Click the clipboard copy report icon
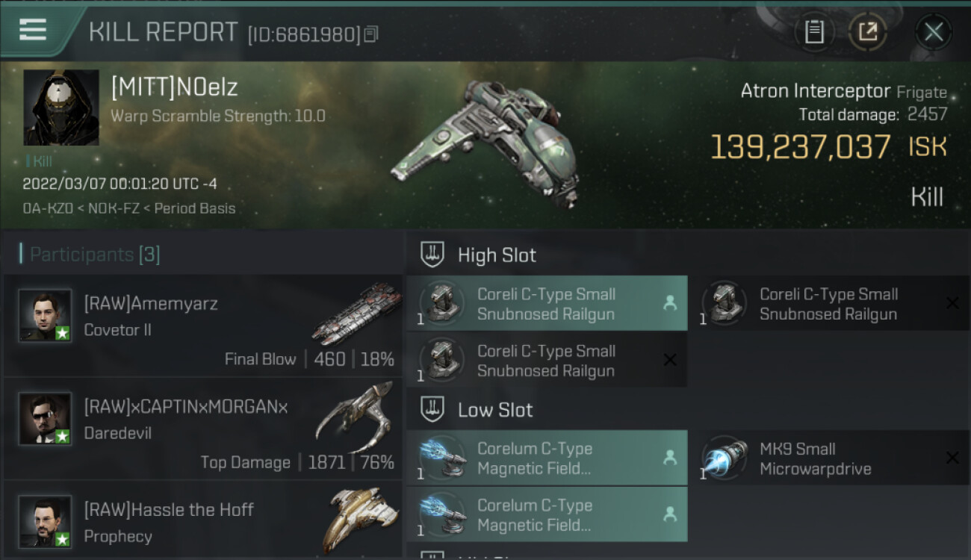 tap(814, 32)
